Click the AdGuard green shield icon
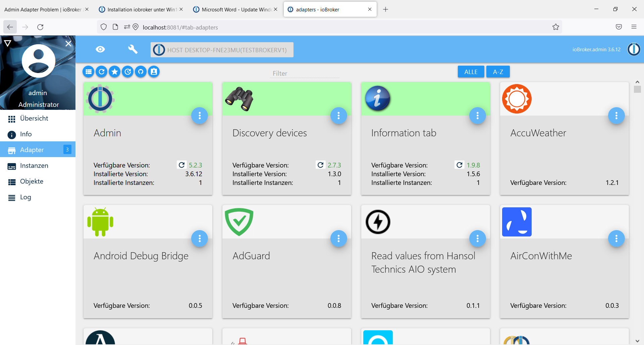This screenshot has height=345, width=644. click(239, 222)
